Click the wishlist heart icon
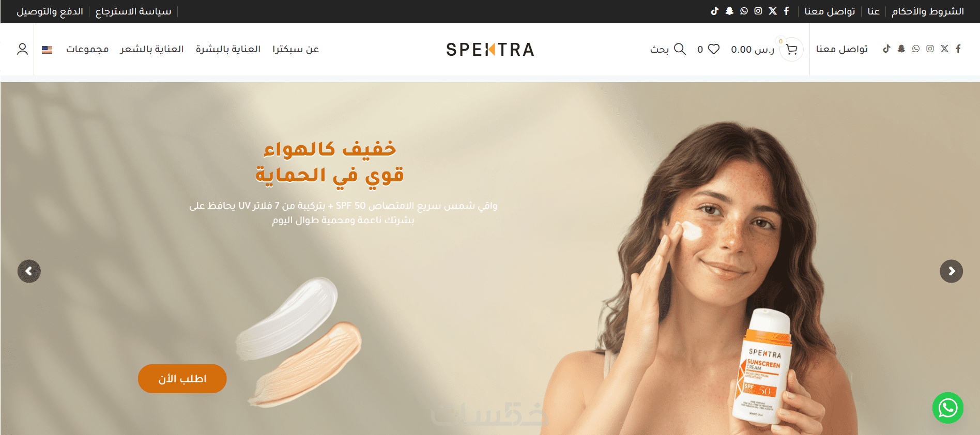 pos(714,49)
